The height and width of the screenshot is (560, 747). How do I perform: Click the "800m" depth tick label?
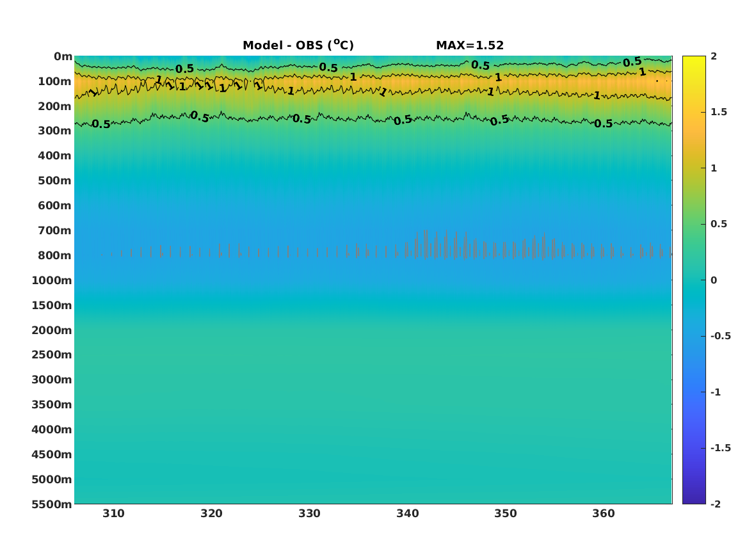pos(55,255)
